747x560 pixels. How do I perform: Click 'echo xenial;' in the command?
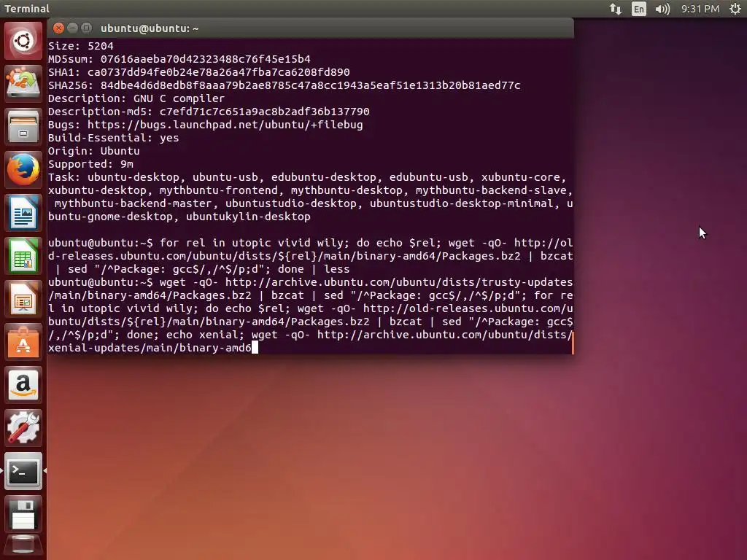click(205, 335)
